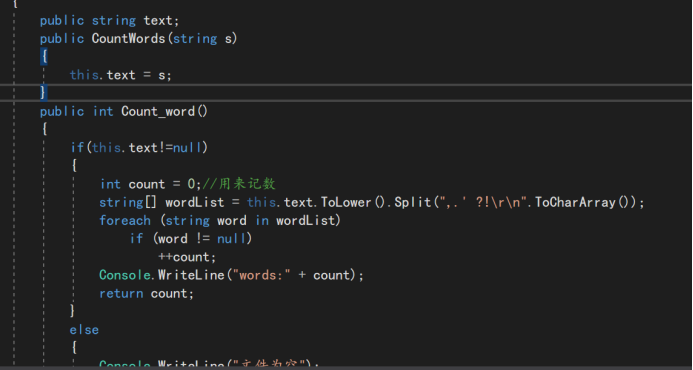Click the highlighted opening brace under CountWords
Screen dimensions: 693x370
pos(44,57)
